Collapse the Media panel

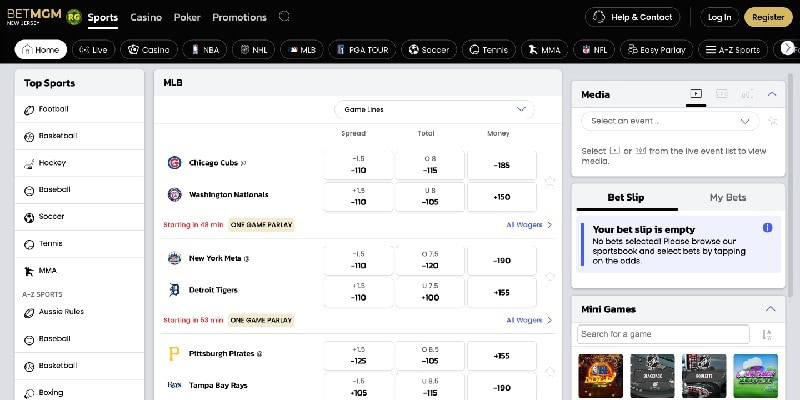coord(772,94)
